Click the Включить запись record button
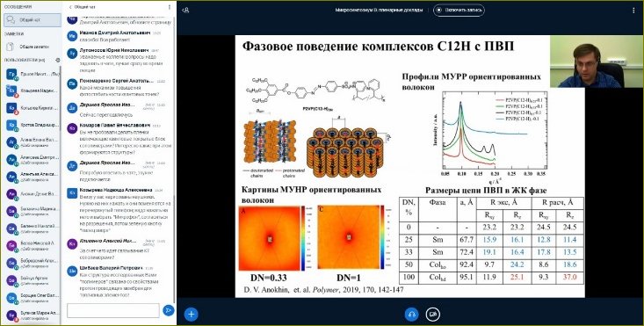This screenshot has height=326, width=644. [459, 10]
